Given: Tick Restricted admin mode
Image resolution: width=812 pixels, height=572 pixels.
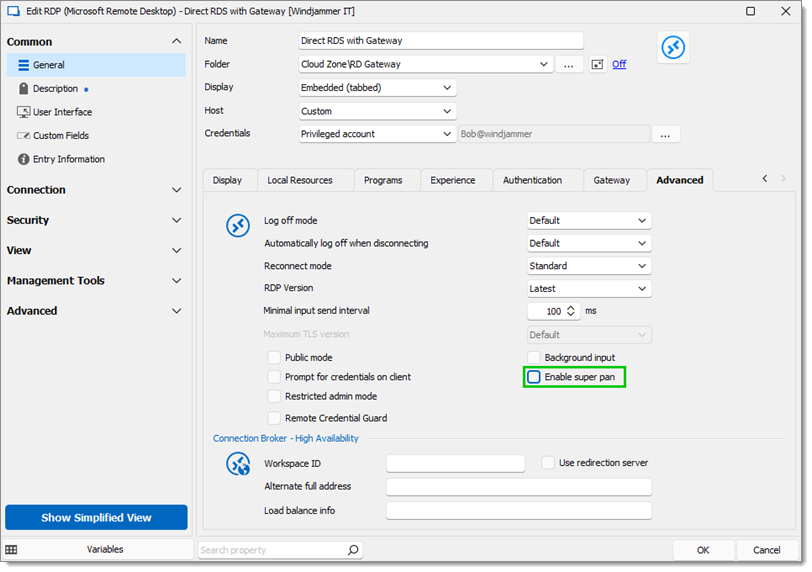Looking at the screenshot, I should tap(274, 397).
